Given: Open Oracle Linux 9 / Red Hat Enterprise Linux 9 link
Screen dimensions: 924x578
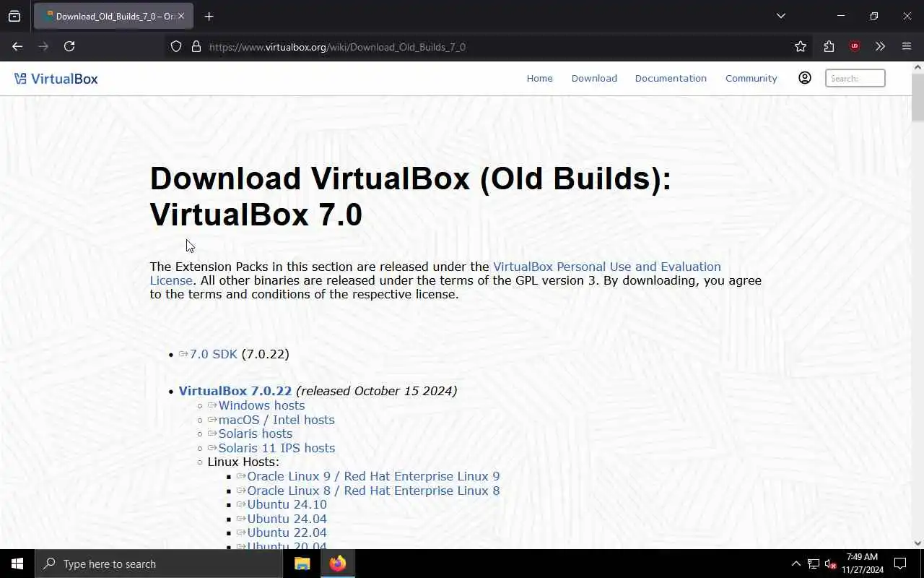Looking at the screenshot, I should [x=373, y=476].
